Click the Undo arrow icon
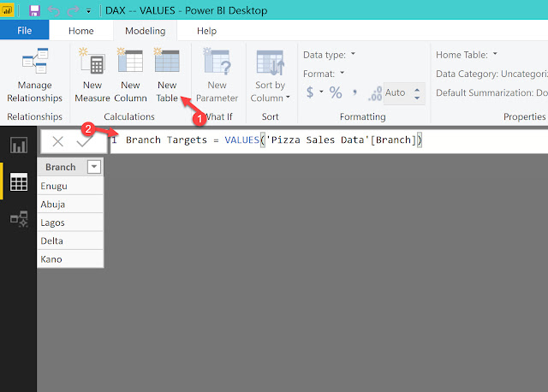Screen dimensions: 548x392 (x=54, y=10)
